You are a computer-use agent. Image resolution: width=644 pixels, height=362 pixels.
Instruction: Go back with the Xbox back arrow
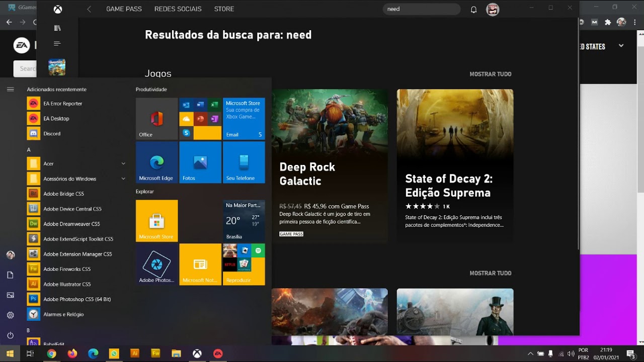89,9
